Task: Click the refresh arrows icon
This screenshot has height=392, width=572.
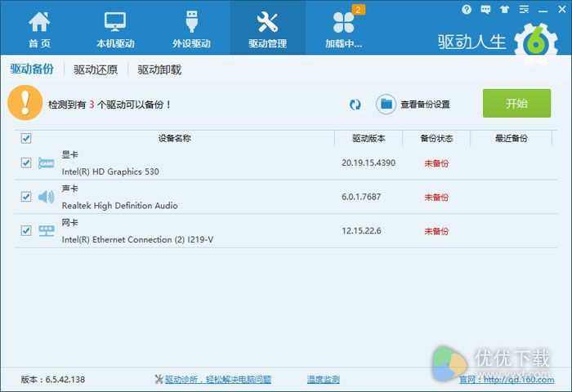Action: click(355, 105)
